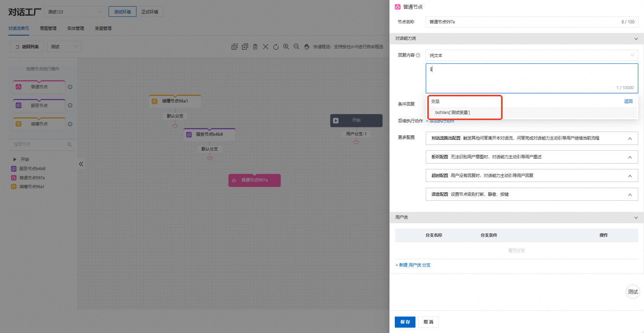Click the 开始 node on the canvas
644x333 pixels.
tap(356, 120)
